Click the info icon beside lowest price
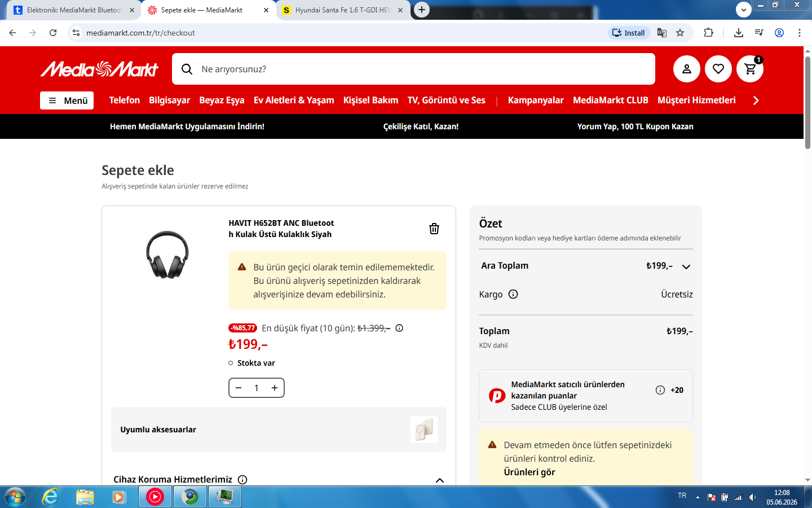 pos(399,328)
